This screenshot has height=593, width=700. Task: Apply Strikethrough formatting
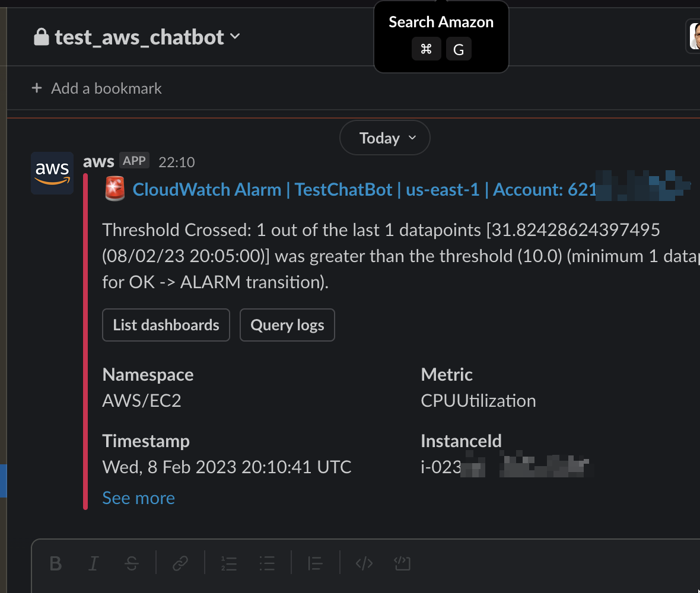point(132,563)
